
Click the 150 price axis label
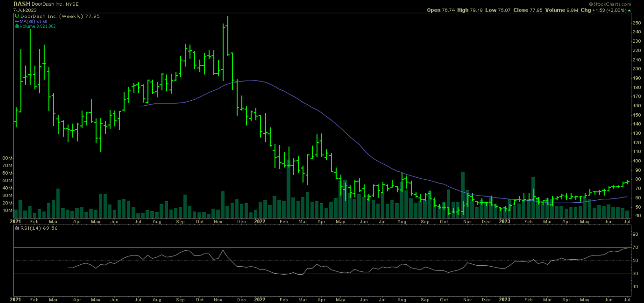point(637,115)
